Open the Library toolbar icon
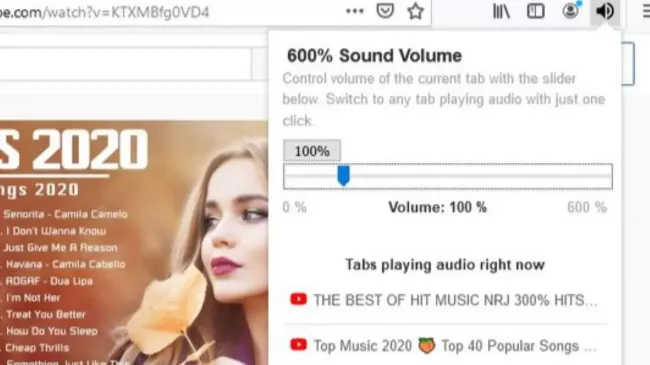The image size is (650, 365). tap(501, 11)
